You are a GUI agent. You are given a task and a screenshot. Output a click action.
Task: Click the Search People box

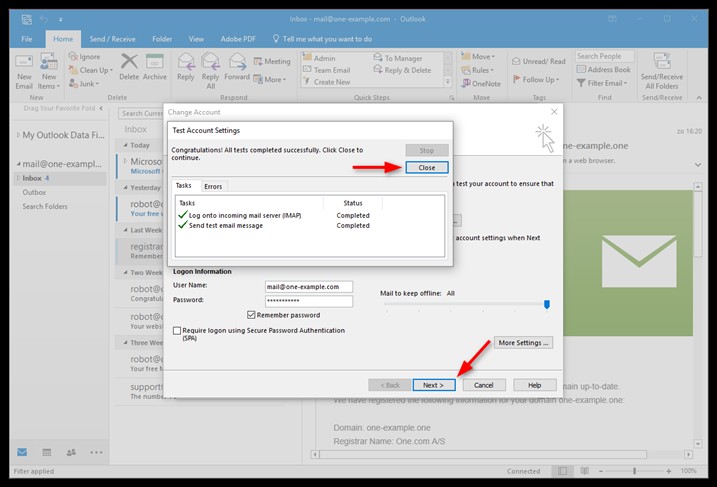(604, 56)
